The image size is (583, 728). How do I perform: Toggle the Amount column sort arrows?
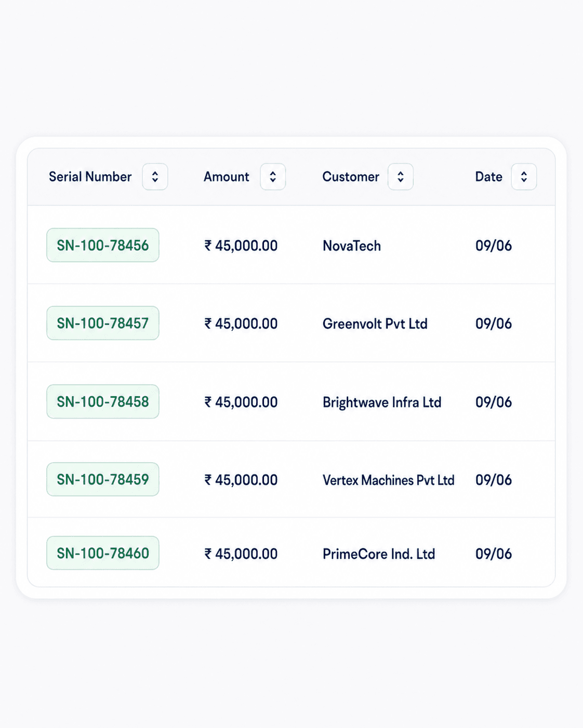pos(273,177)
